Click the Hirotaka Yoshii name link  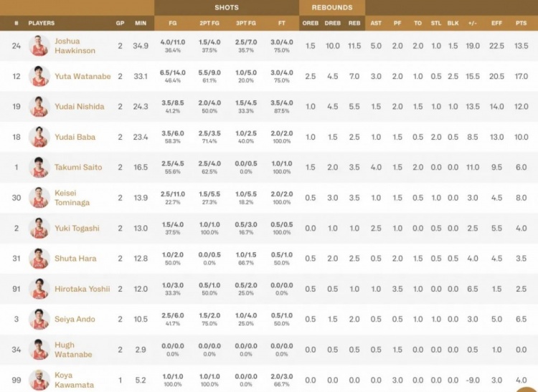point(82,289)
